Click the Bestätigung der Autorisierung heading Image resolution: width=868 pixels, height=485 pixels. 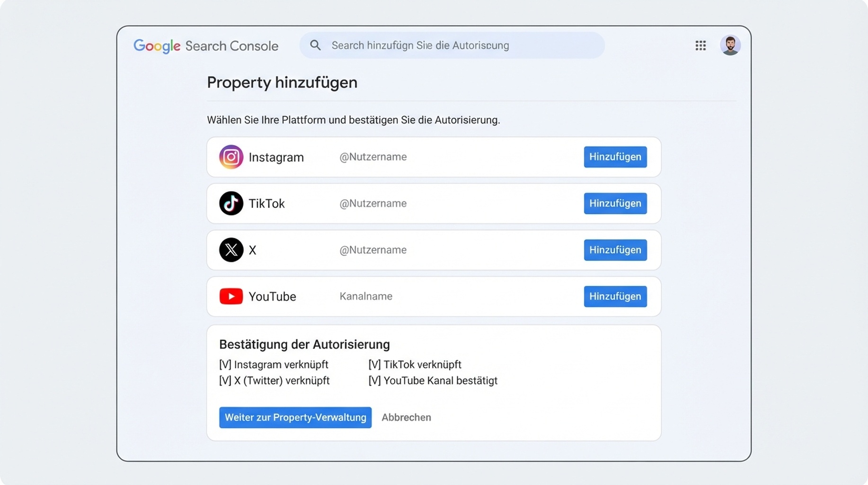[x=304, y=344]
